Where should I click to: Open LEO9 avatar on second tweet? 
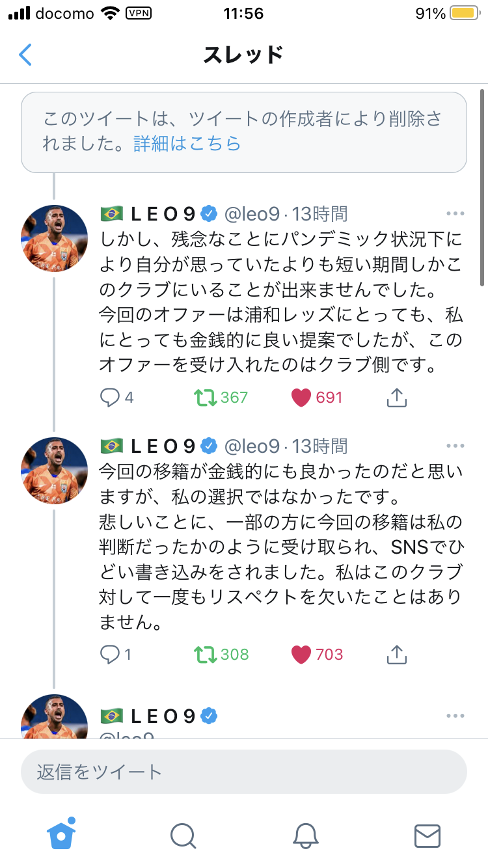pos(55,470)
